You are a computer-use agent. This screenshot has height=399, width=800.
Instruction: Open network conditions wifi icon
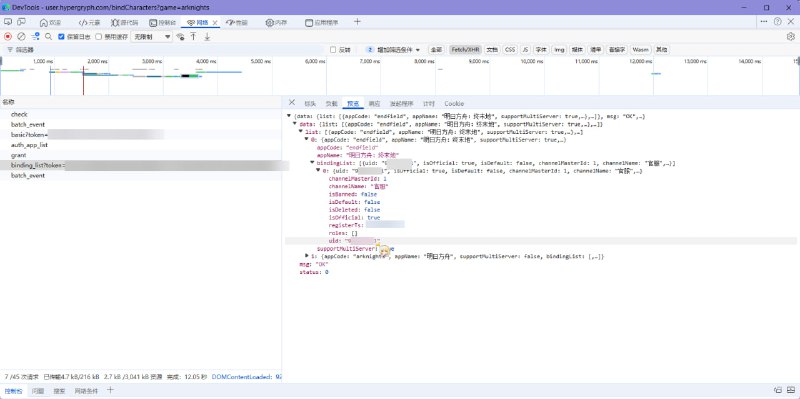point(180,37)
